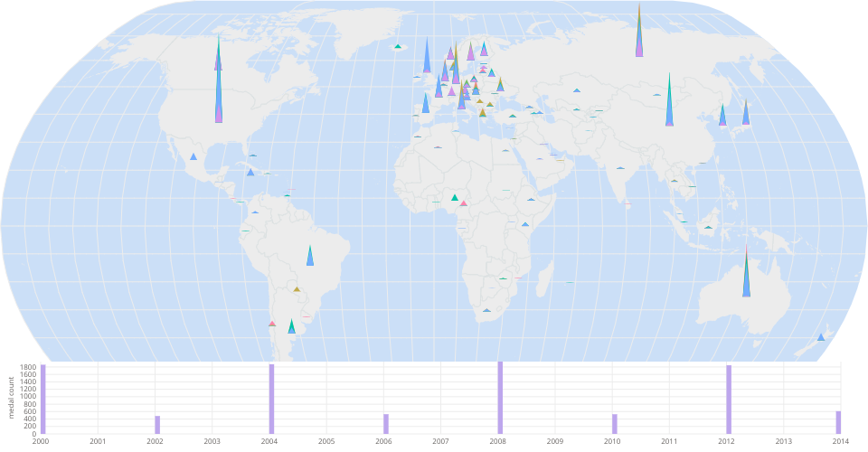Select the small marker on South Africa

tap(486, 311)
